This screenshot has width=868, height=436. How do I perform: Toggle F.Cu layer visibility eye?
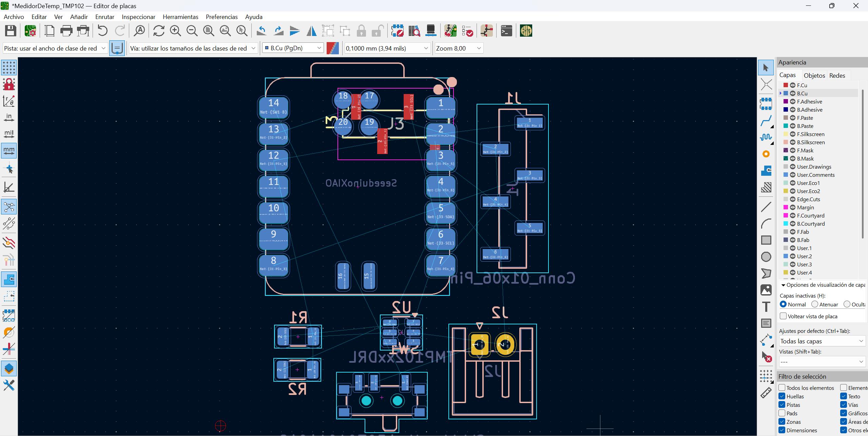point(793,85)
